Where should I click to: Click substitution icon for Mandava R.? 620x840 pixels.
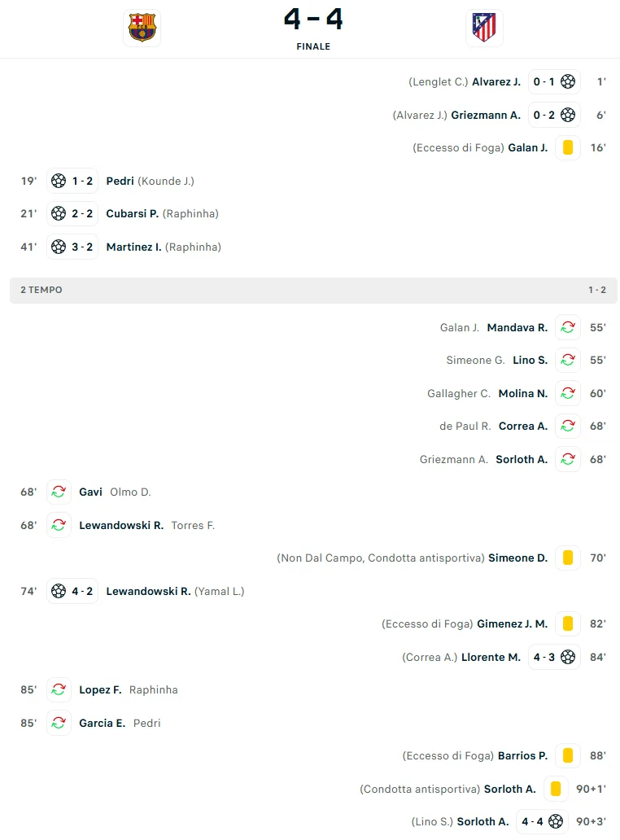568,327
